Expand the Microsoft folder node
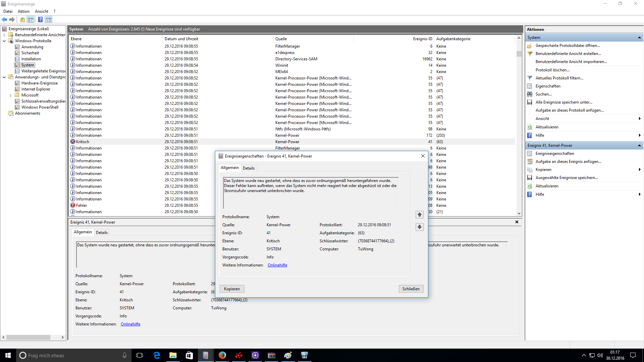Screen dimensions: 644x362 tap(10, 96)
